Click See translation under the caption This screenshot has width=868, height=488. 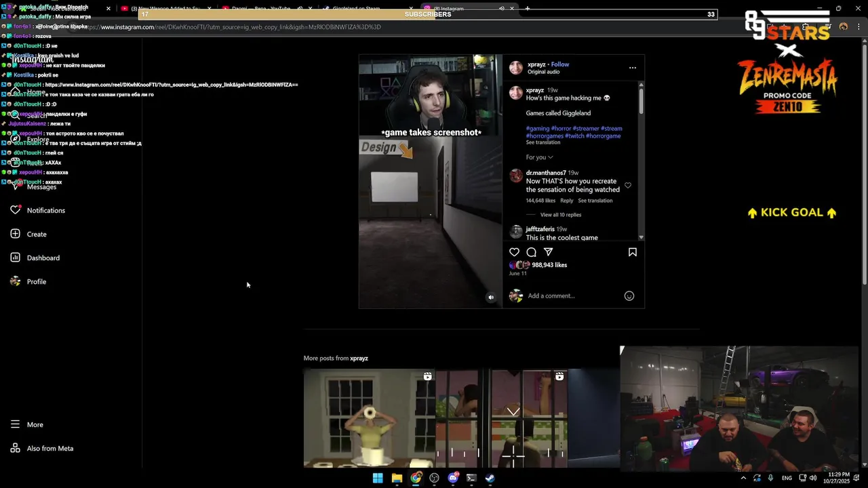coord(543,142)
